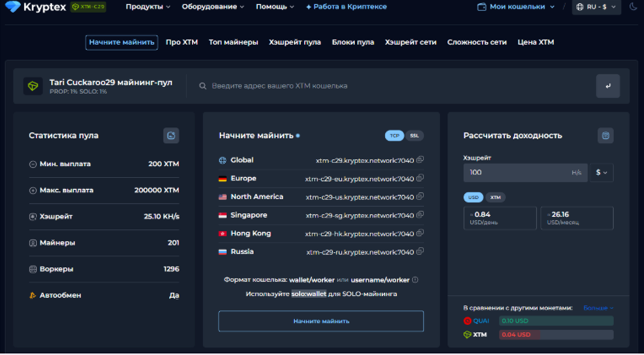Viewport: 644px width, 355px height.
Task: Copy the Europe server address
Action: click(x=420, y=178)
